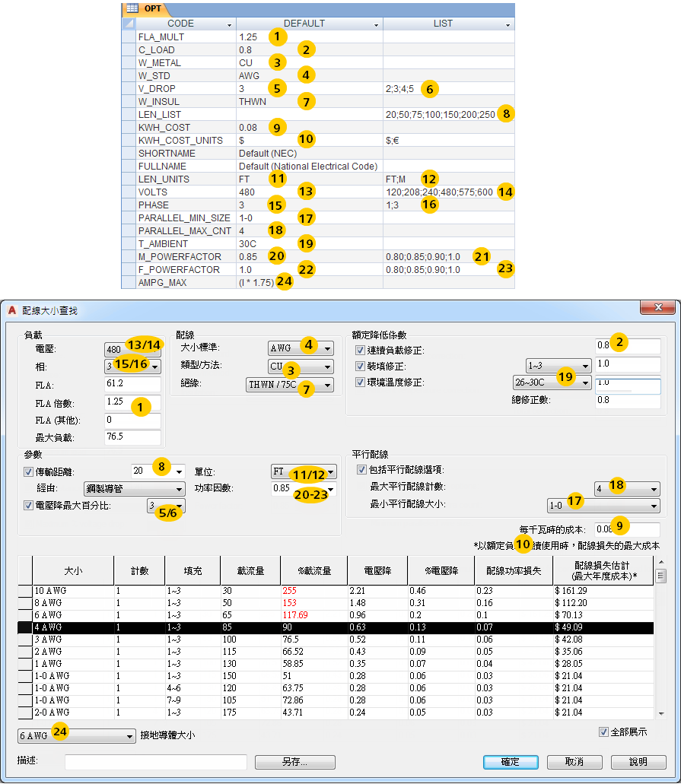681x784 pixels.
Task: Open 大小標準 AWG dropdown
Action: click(x=301, y=348)
